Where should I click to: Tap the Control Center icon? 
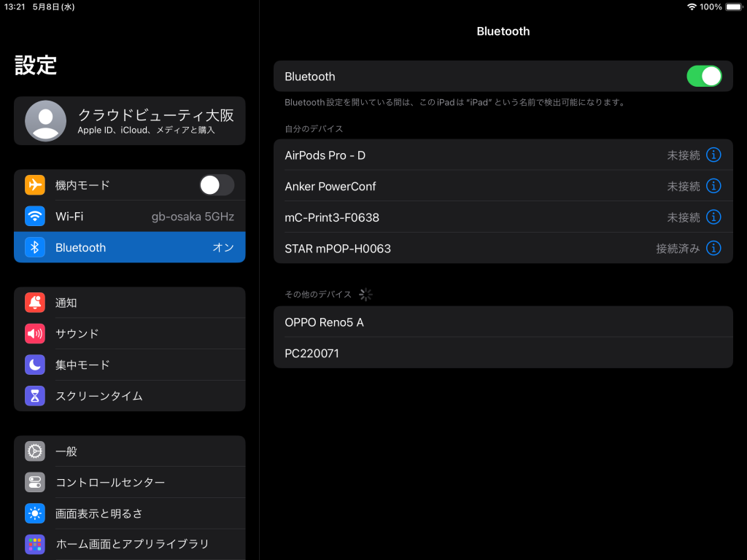[x=35, y=483]
